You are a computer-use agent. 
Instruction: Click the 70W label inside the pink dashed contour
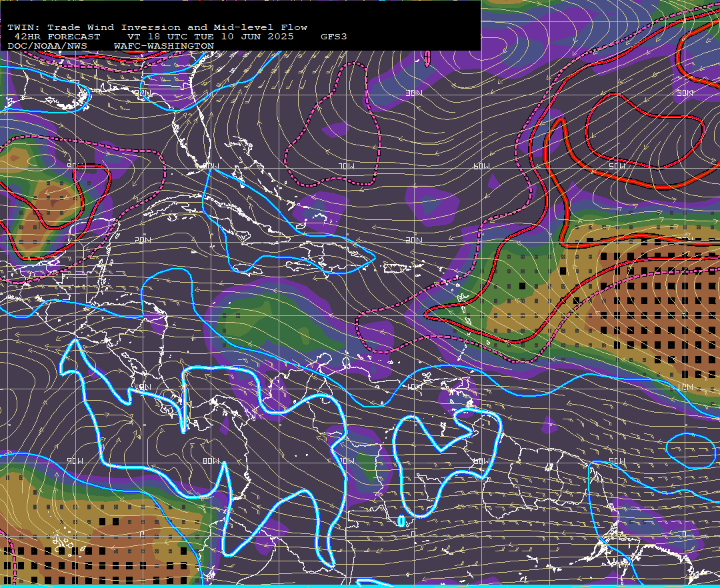click(347, 166)
